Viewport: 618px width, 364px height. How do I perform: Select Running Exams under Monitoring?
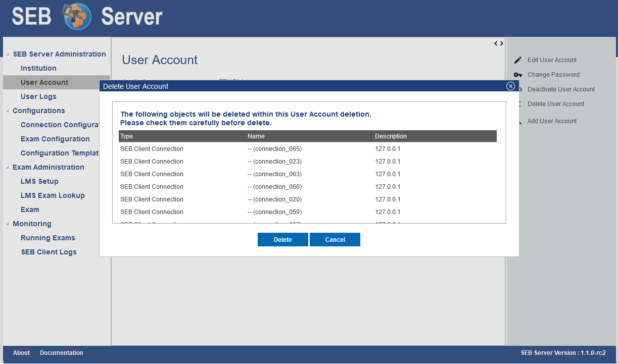pos(47,238)
